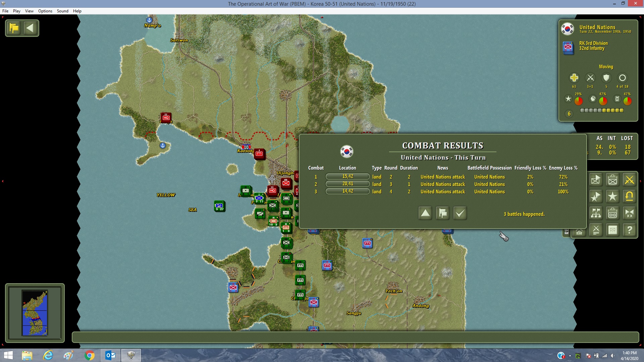The image size is (644, 362).
Task: Click the Battlefield Possession column header
Action: coord(490,168)
